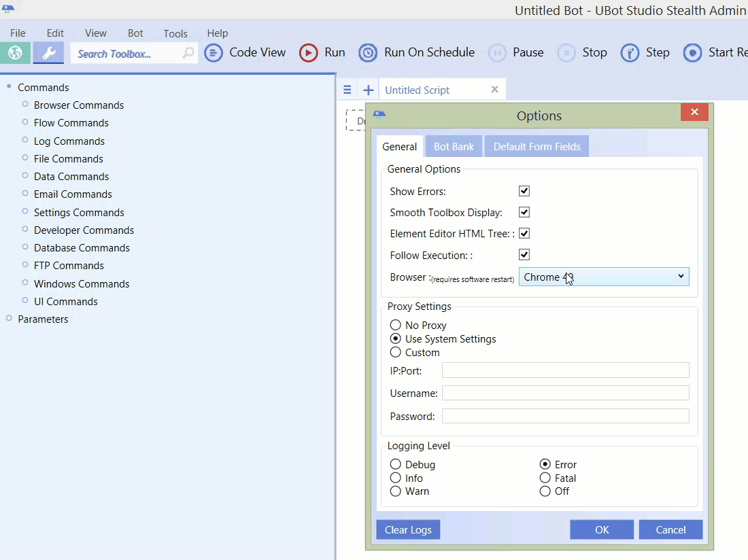The image size is (748, 560).
Task: Open the Help menu
Action: [218, 33]
